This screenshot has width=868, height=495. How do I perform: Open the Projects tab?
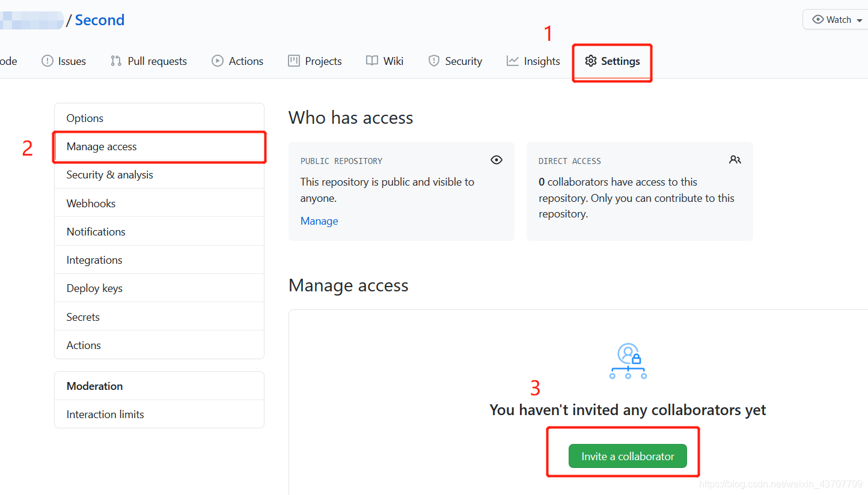click(x=315, y=61)
